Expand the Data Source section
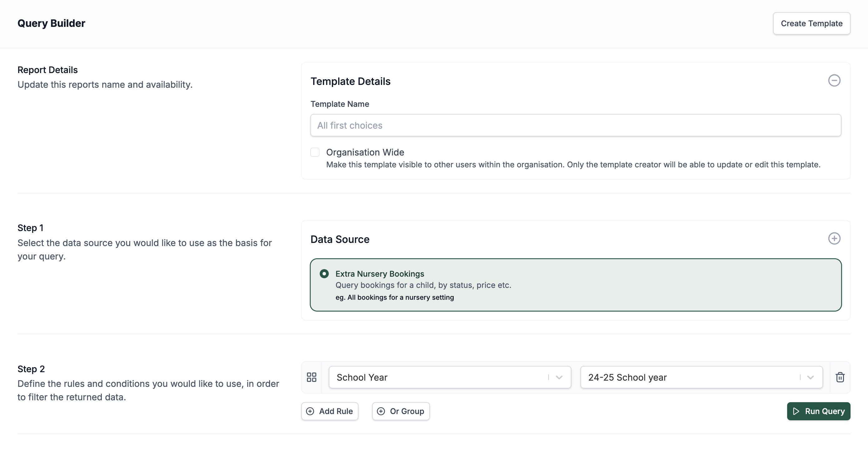Screen dimensions: 868x464 [834, 239]
